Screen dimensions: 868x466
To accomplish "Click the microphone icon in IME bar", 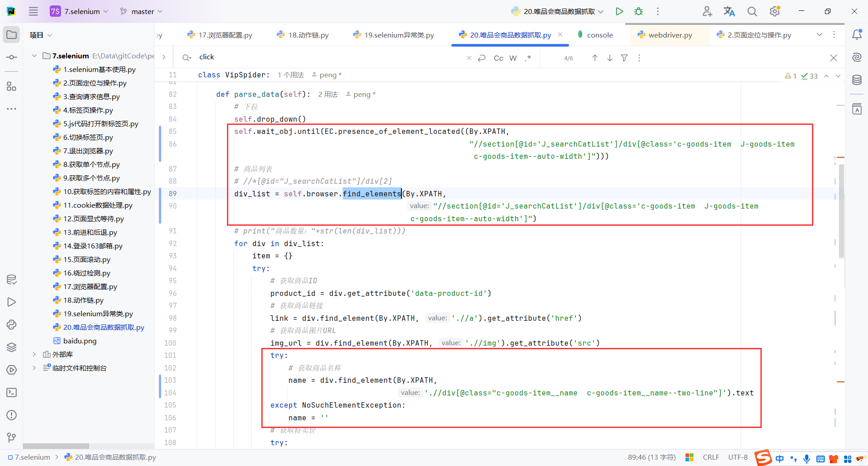I will click(807, 459).
